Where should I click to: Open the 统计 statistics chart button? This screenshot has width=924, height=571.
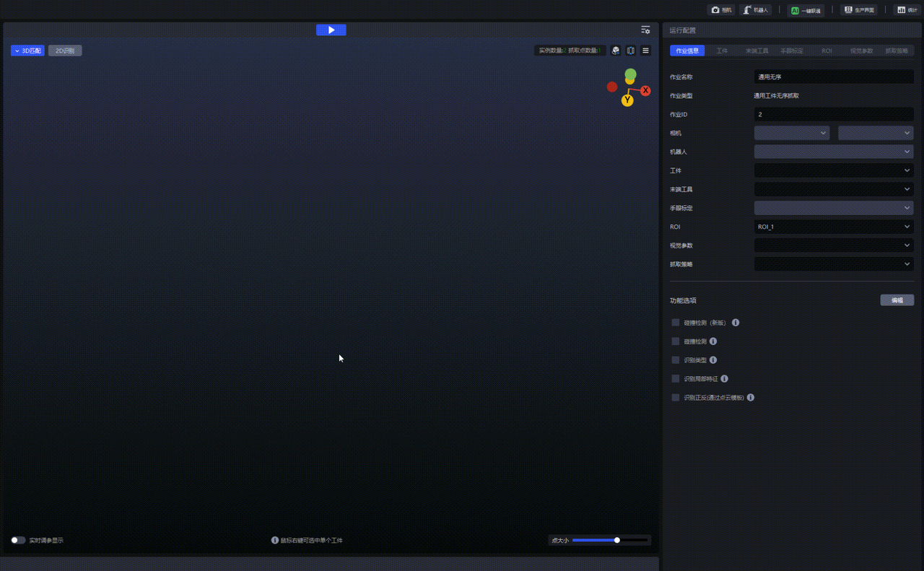pyautogui.click(x=906, y=10)
